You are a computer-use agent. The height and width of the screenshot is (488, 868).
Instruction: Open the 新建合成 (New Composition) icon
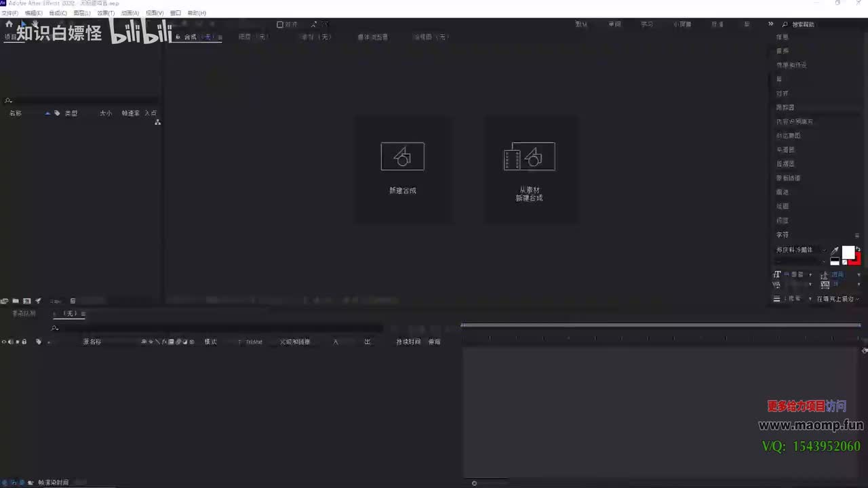403,157
